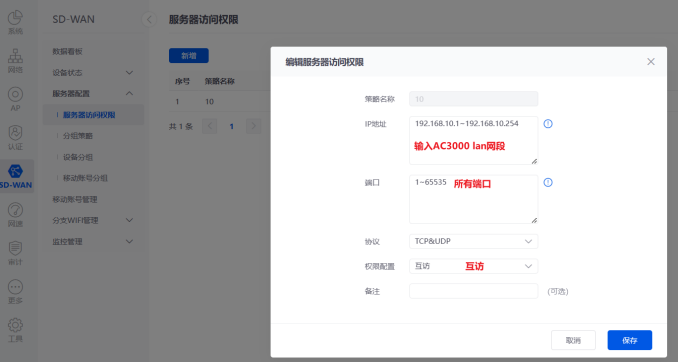This screenshot has height=362, width=678.
Task: Select 服务器访问权限 submenu item
Action: (93, 115)
